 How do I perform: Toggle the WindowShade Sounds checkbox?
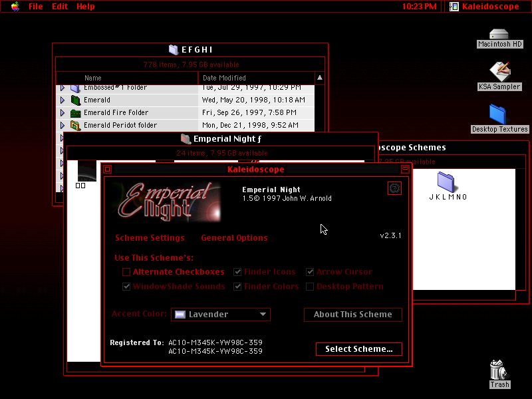click(126, 287)
